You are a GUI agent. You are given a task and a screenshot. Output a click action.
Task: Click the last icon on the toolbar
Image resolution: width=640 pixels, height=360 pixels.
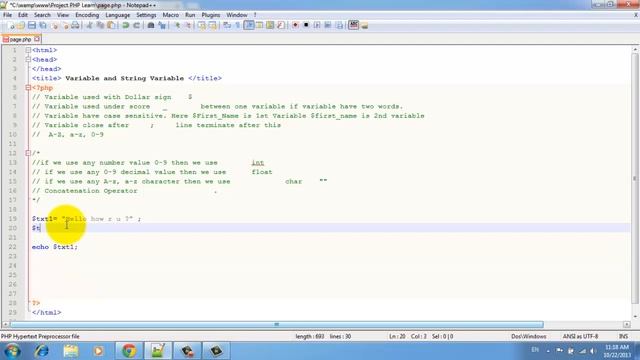click(x=364, y=25)
